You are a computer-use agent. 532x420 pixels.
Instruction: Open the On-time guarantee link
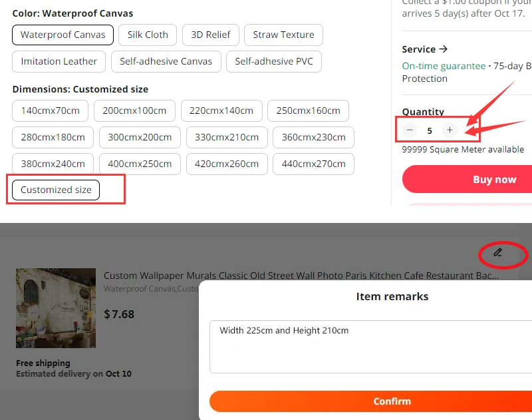444,66
